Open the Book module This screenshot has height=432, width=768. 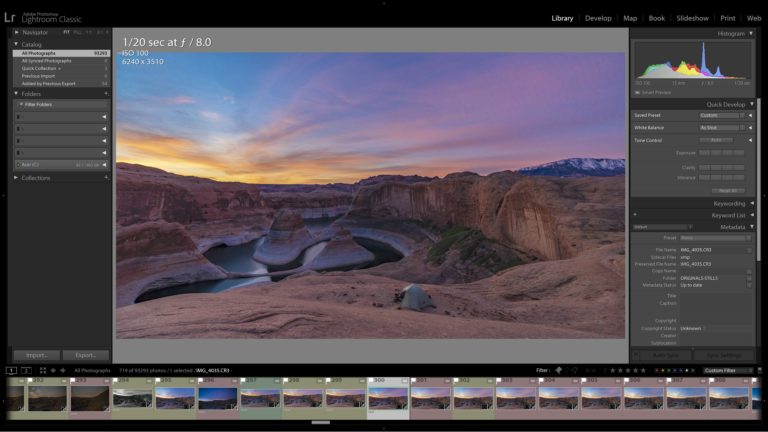(657, 18)
